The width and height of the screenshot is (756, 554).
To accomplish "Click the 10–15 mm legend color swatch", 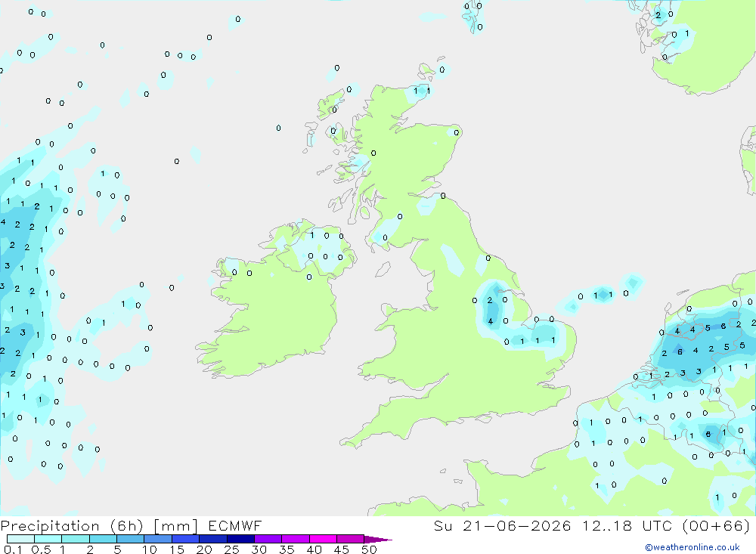I will point(158,539).
